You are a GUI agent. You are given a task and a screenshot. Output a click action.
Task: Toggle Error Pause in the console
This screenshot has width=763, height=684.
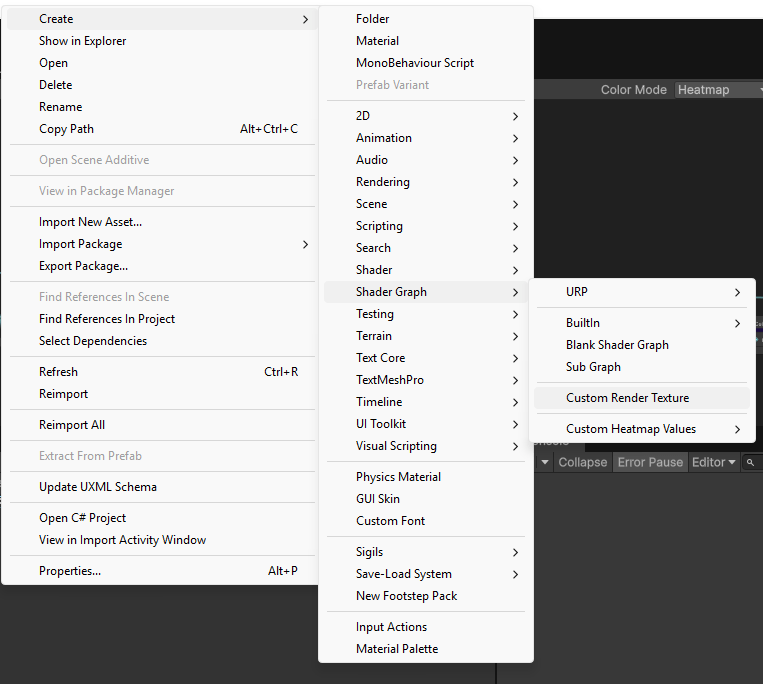pos(650,462)
